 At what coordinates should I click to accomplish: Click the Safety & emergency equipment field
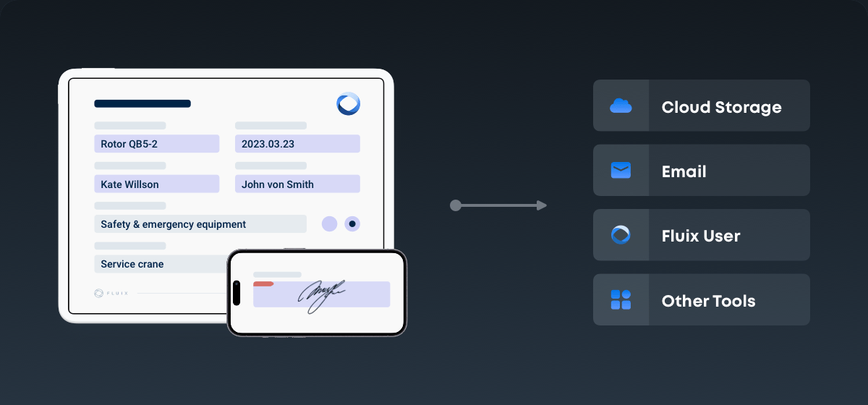[x=200, y=224]
